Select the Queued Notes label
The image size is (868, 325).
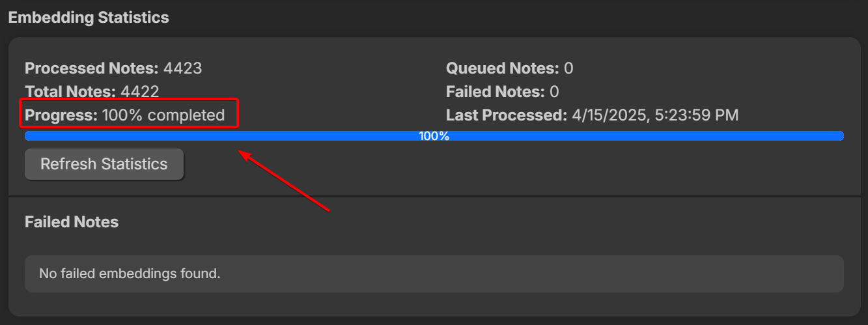click(x=502, y=68)
